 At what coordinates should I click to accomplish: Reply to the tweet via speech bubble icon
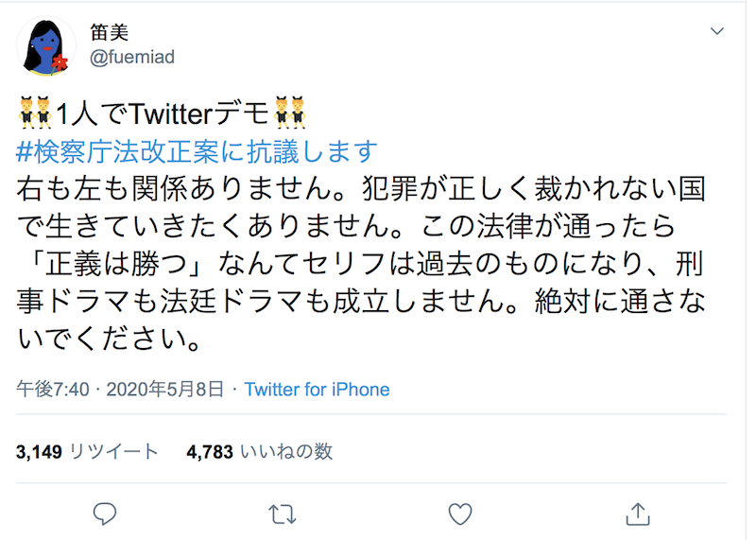[x=105, y=514]
